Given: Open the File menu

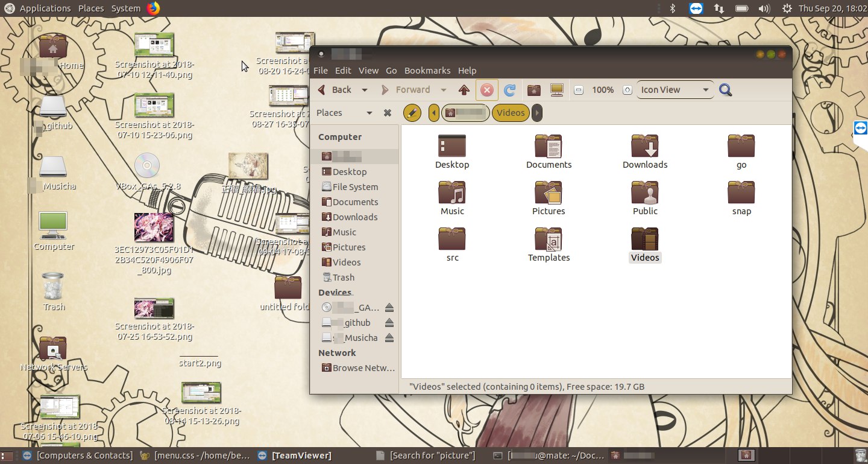Looking at the screenshot, I should pyautogui.click(x=321, y=71).
